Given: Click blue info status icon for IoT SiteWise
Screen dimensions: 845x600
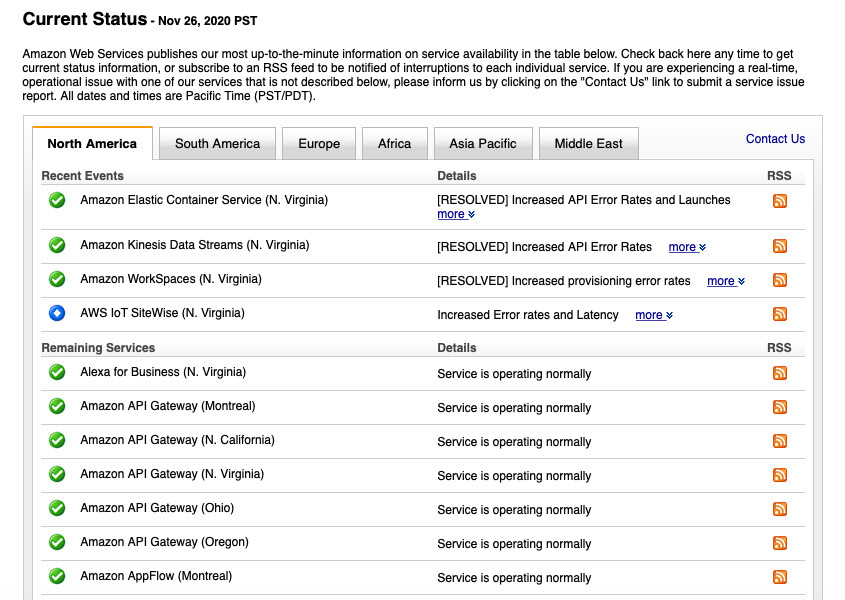Looking at the screenshot, I should point(57,313).
